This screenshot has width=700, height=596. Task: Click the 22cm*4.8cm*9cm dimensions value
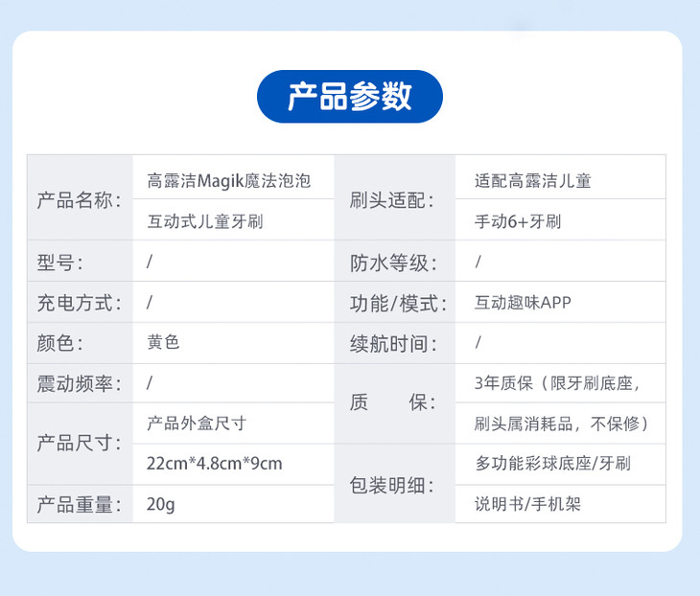[215, 464]
